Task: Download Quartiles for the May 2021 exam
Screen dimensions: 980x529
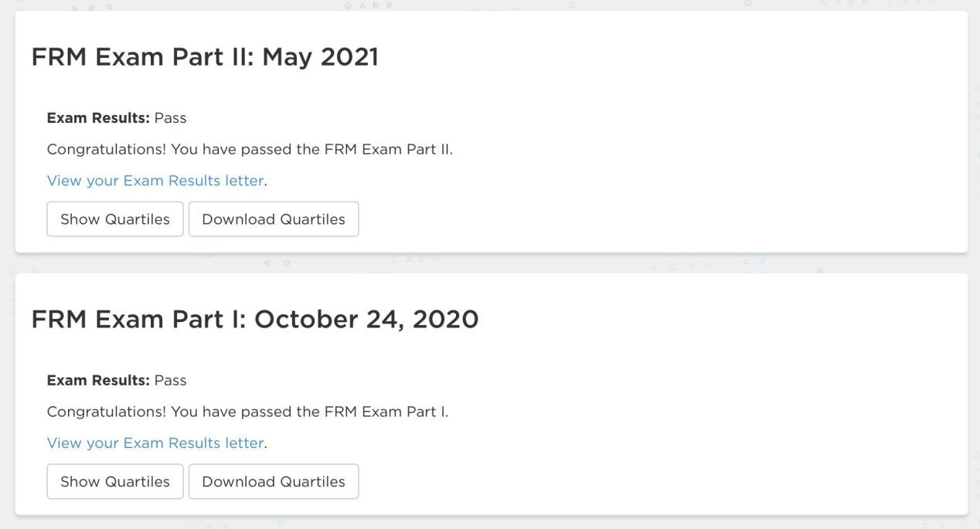Action: 274,219
